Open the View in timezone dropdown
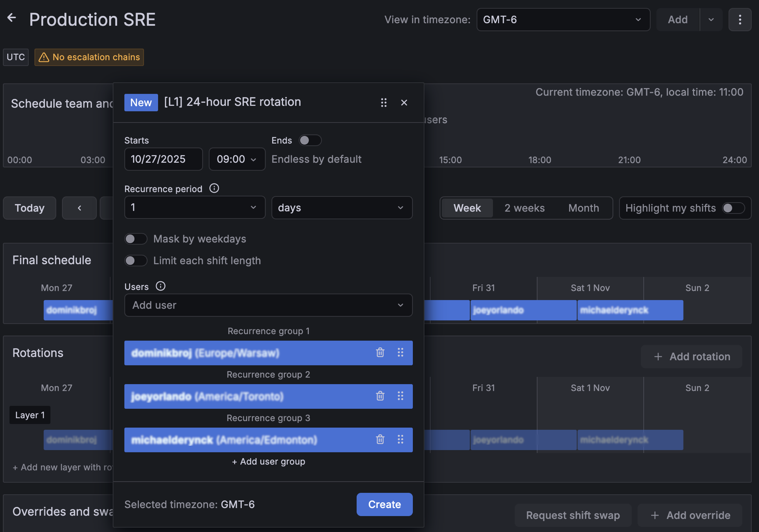 tap(563, 19)
